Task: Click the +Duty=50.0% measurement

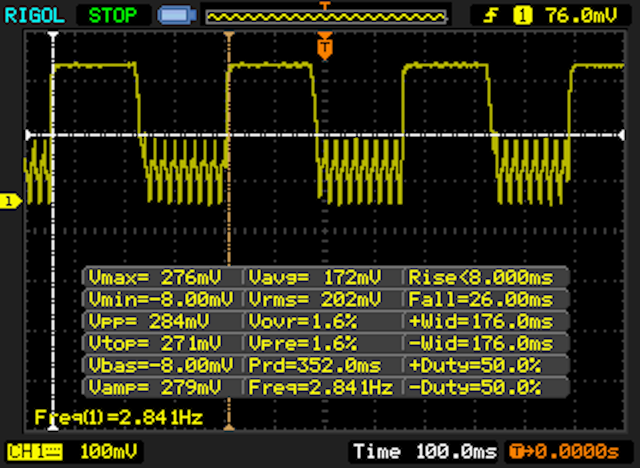Action: point(475,365)
